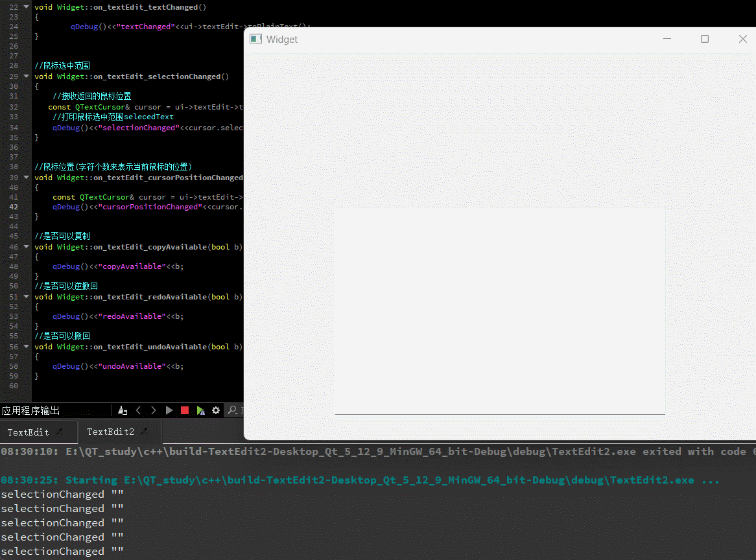Screen dimensions: 756x560
Task: Collapse on_textEdit_selectionChanged function fold arrow
Action: 26,76
